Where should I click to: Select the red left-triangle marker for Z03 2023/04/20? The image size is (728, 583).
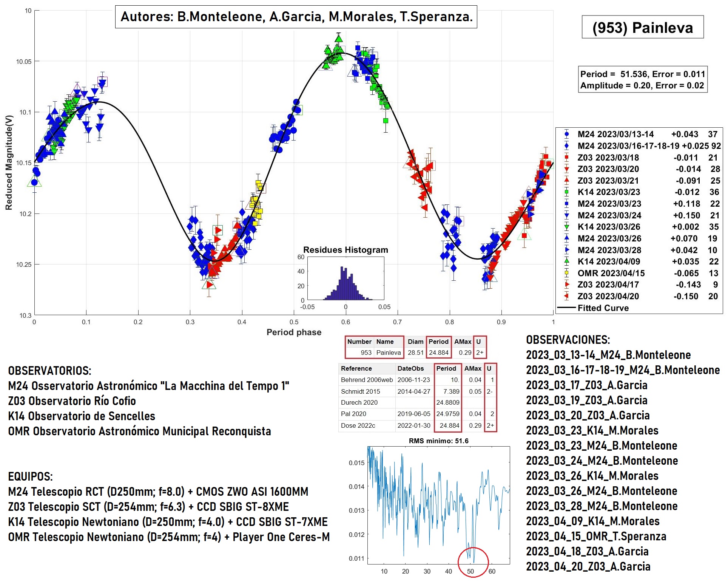point(566,296)
